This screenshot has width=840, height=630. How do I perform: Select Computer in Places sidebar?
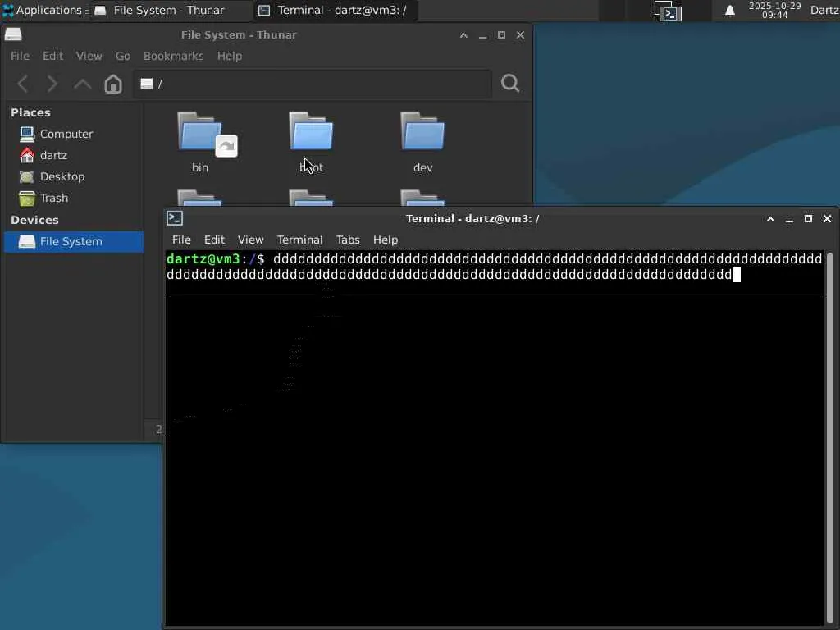coord(66,134)
